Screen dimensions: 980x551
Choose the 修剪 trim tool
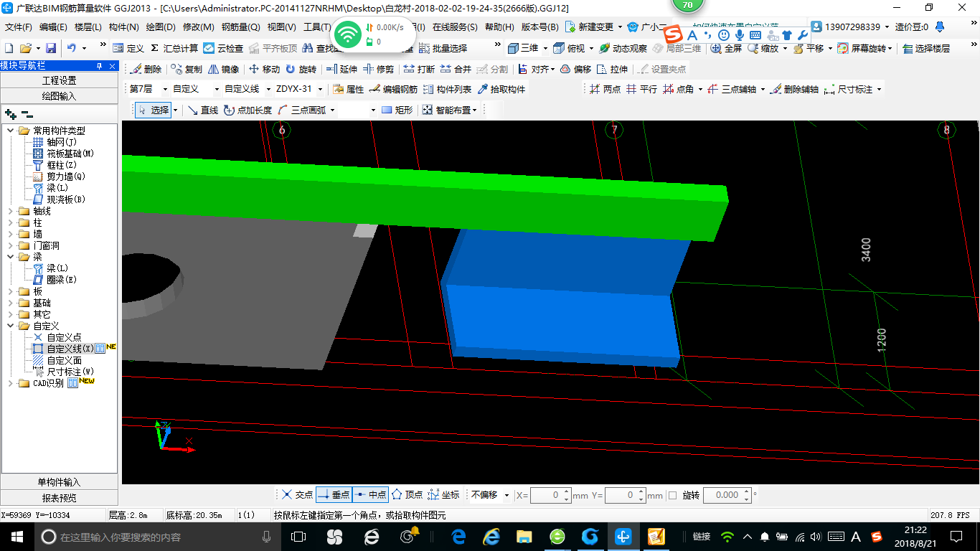(x=378, y=69)
